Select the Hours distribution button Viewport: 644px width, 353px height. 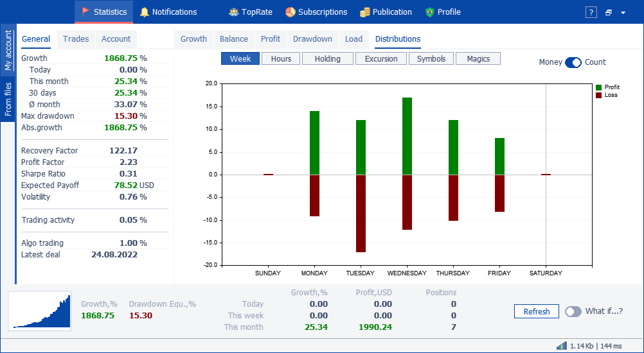281,58
